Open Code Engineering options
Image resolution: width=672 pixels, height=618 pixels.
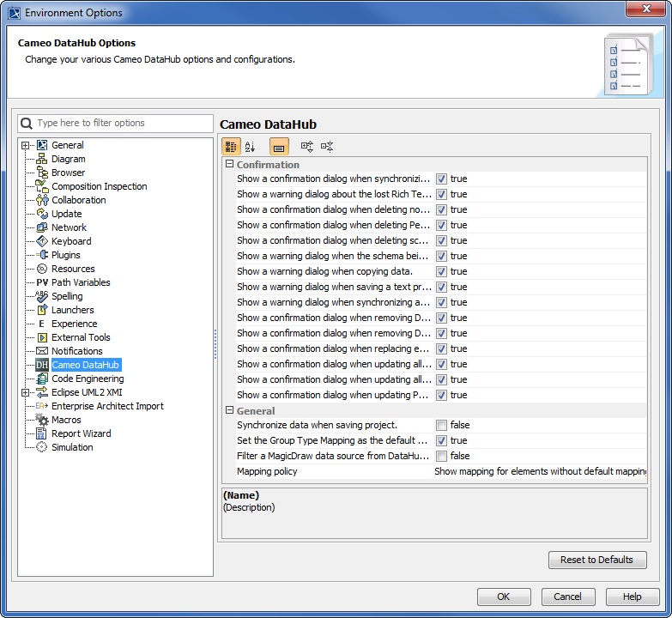88,379
